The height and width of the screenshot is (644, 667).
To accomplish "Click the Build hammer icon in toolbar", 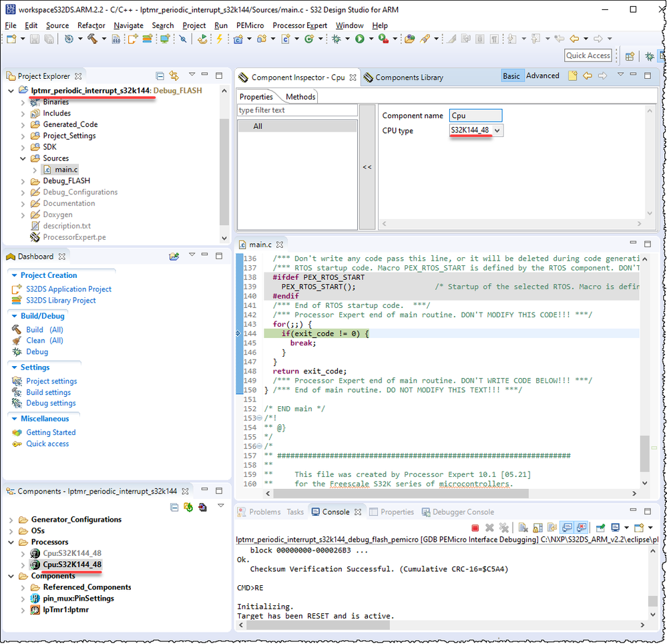I will [91, 39].
